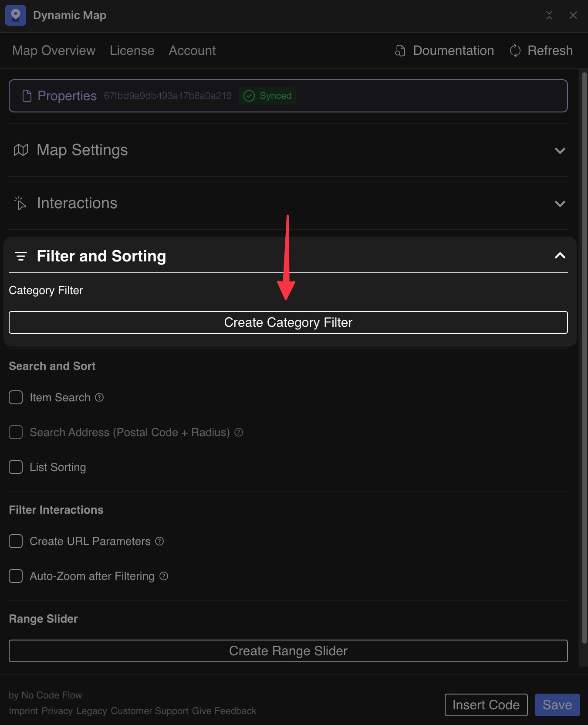Collapse panel with the diagonal arrows icon
The height and width of the screenshot is (725, 588).
click(x=549, y=15)
